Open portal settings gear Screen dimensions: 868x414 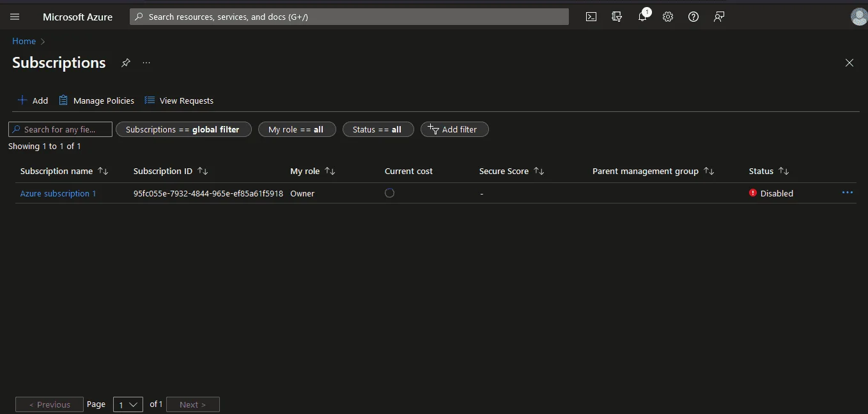click(x=668, y=17)
